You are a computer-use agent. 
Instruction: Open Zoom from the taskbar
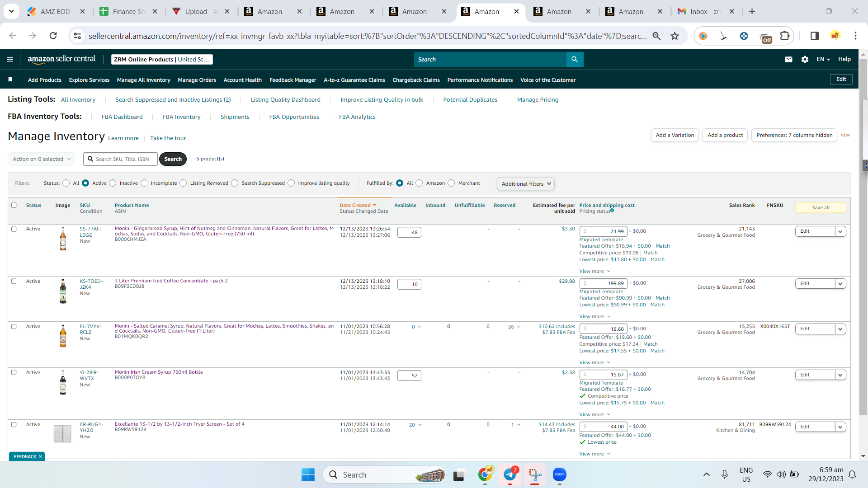560,474
